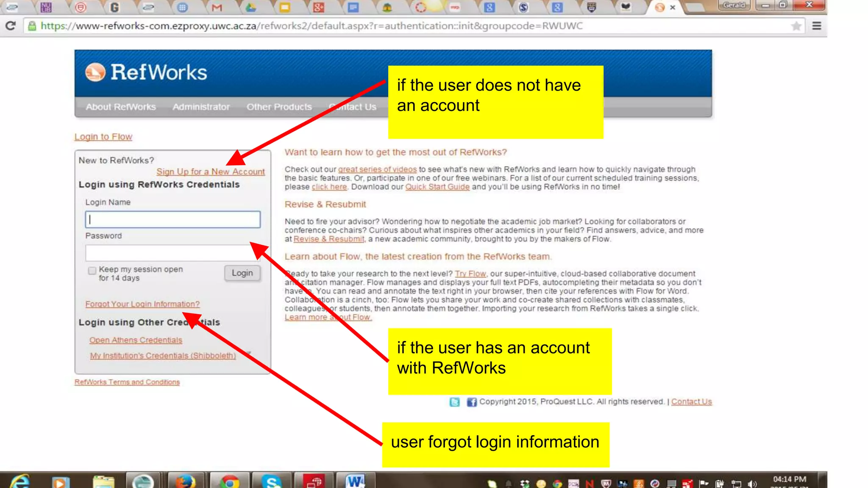Open Microsoft Word from taskbar
This screenshot has height=488, width=868.
355,481
